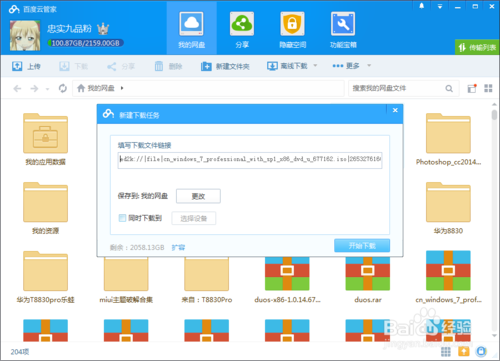Screen dimensions: 500x361
Task: Click the Baidu cloud logo in dialog title
Action: click(108, 114)
